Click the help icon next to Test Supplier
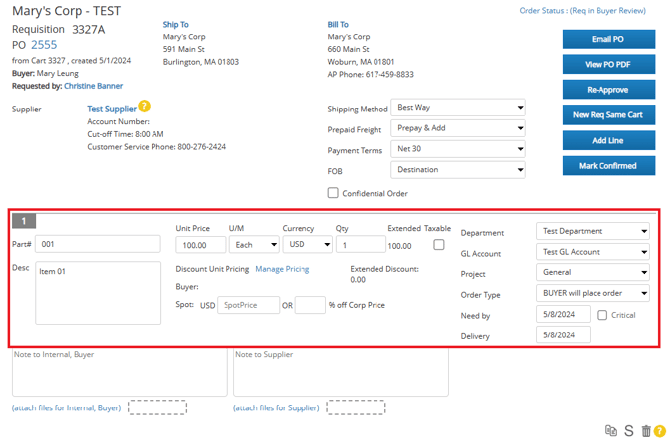The height and width of the screenshot is (440, 670). [145, 107]
